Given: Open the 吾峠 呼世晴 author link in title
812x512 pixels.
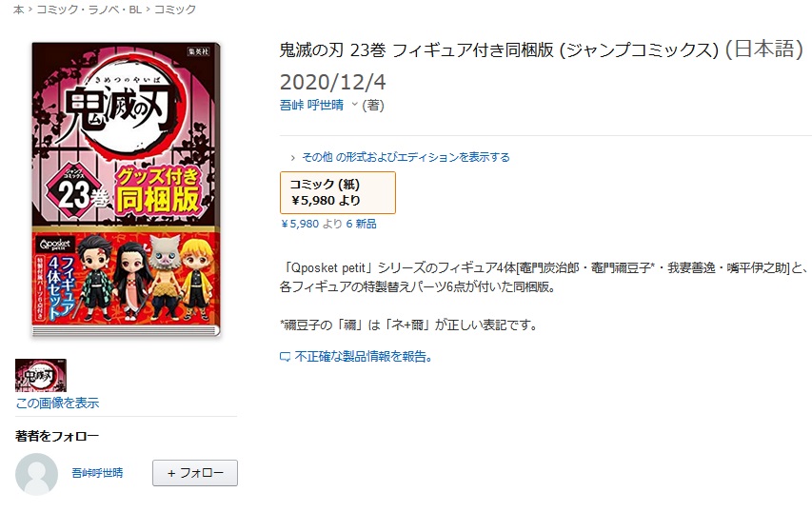Looking at the screenshot, I should [x=311, y=105].
